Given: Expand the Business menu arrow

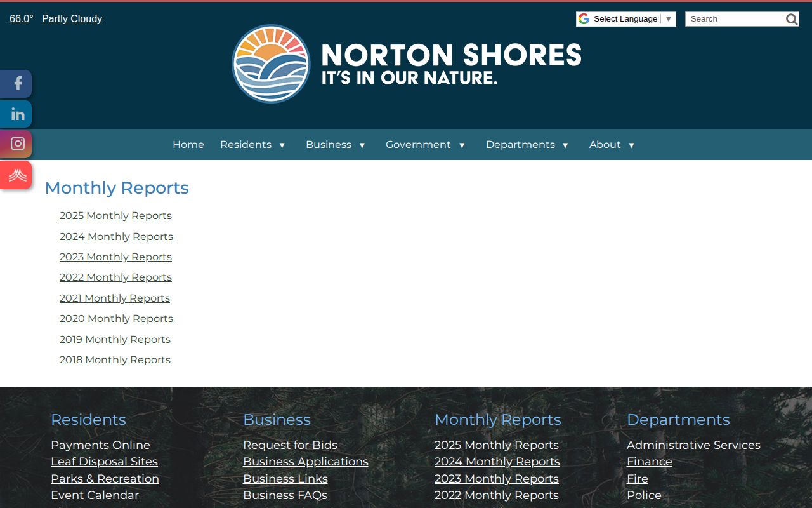Looking at the screenshot, I should point(362,145).
